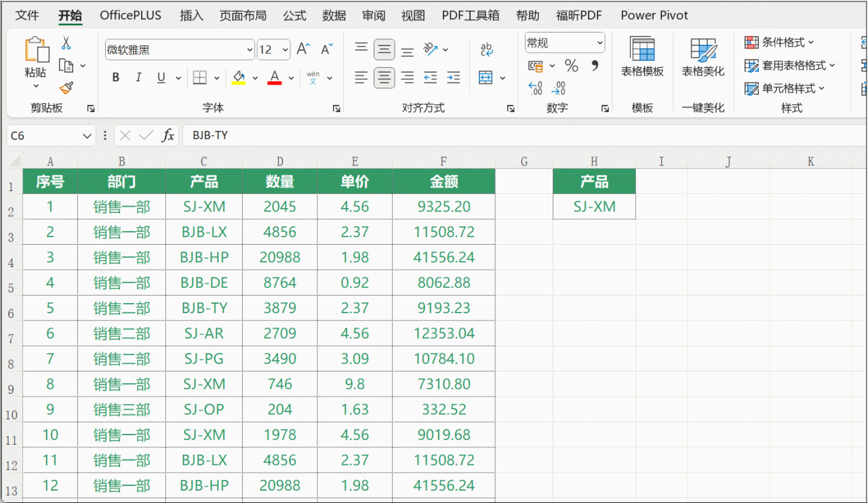Click the red font color A icon
Screen dimensions: 868x503
point(275,77)
